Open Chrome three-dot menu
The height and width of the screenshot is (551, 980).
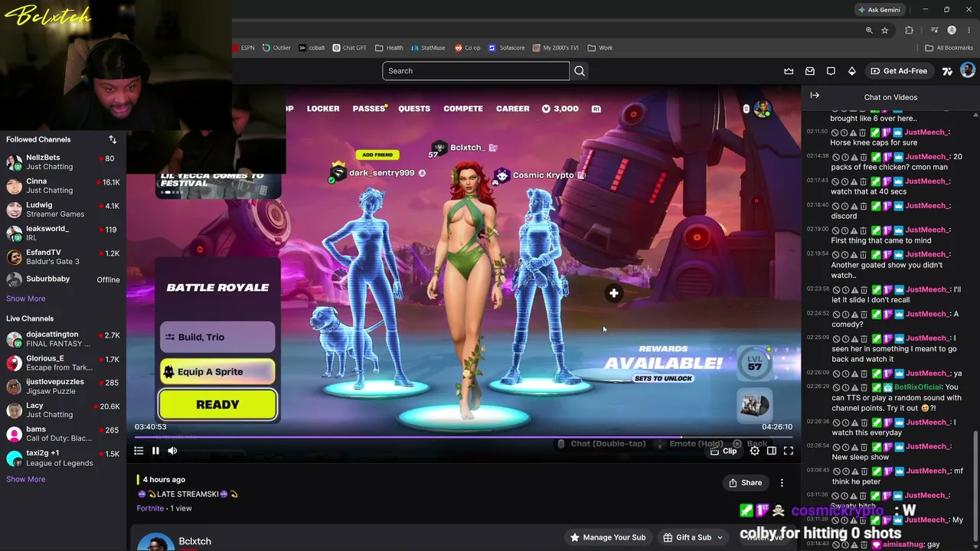969,30
